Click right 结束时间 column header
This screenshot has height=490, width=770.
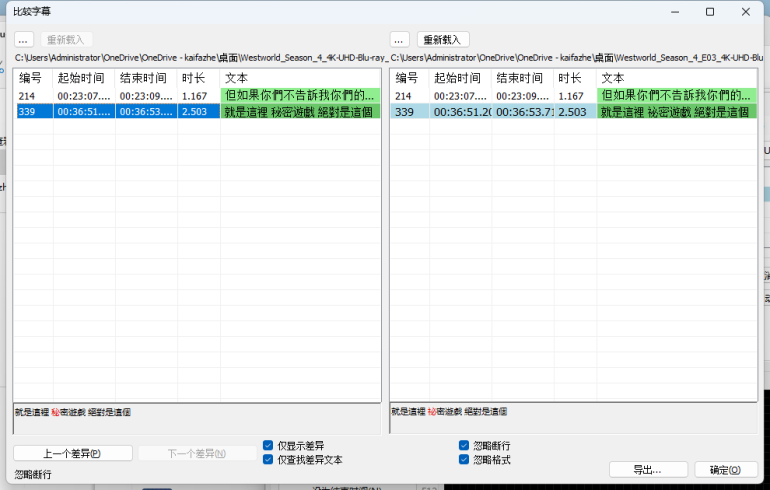523,78
